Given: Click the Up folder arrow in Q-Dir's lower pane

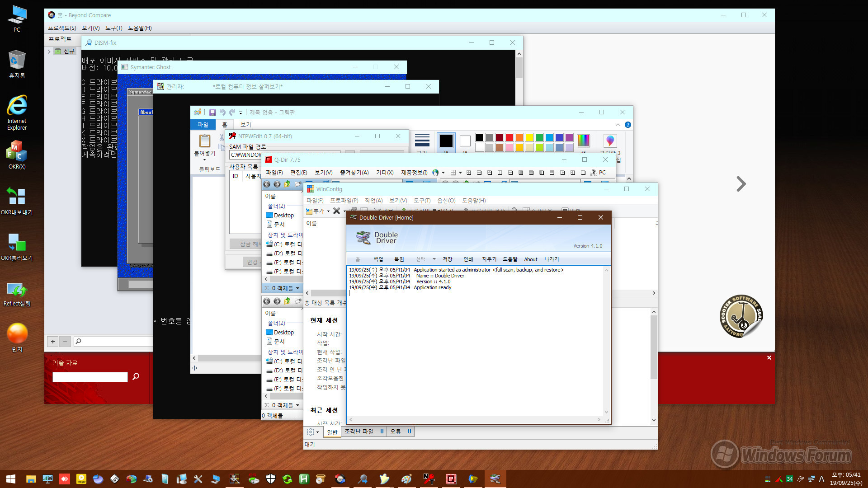Looking at the screenshot, I should 288,301.
